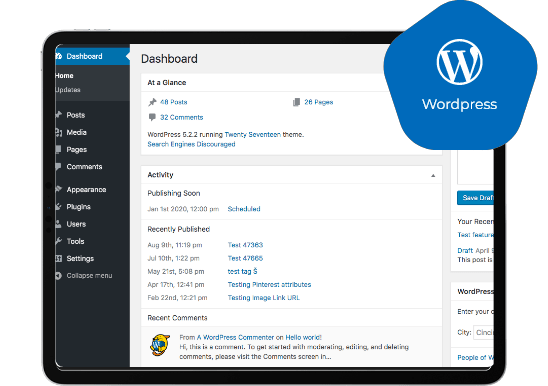Screen dimensions: 548x386
Task: Click the pushpin icon beside 48 Posts
Action: click(152, 102)
